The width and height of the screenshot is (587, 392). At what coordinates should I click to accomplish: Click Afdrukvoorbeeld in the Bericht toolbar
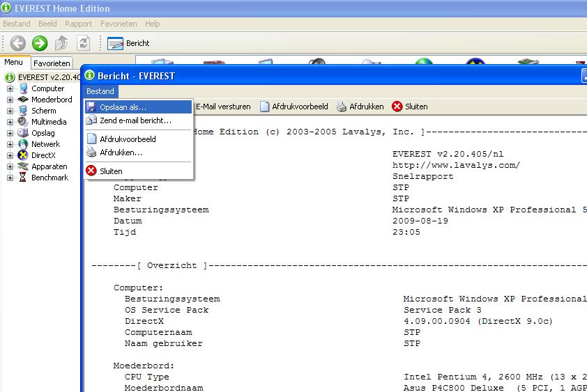point(294,107)
